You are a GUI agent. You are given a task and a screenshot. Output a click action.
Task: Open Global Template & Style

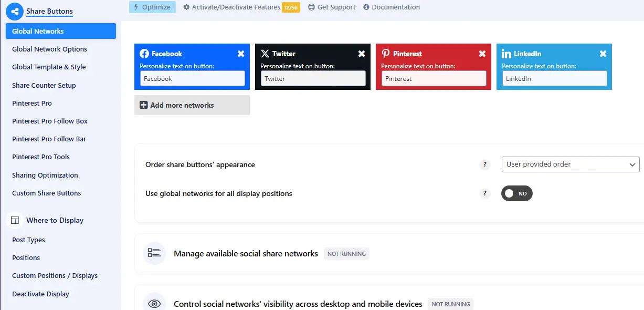[49, 67]
